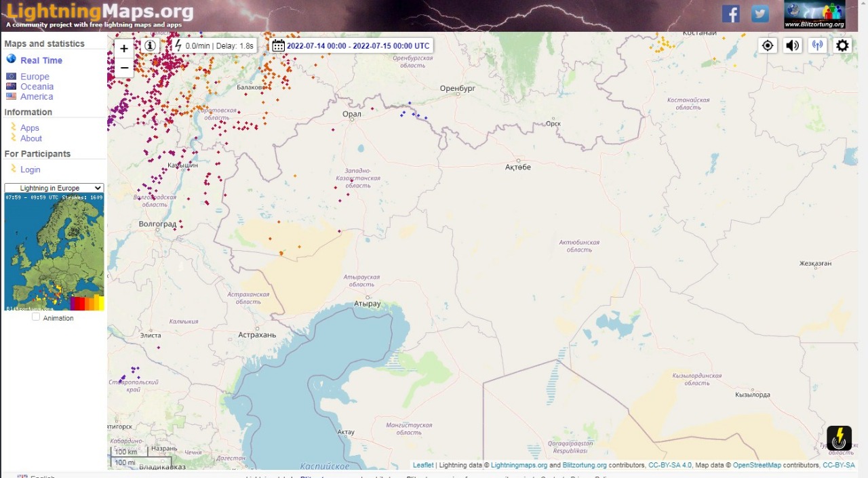Toggle the detector stations antenna icon
The width and height of the screenshot is (868, 478).
coord(817,45)
